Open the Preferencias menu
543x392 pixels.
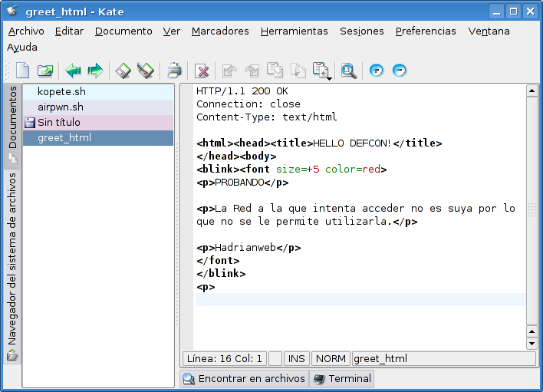tap(426, 31)
